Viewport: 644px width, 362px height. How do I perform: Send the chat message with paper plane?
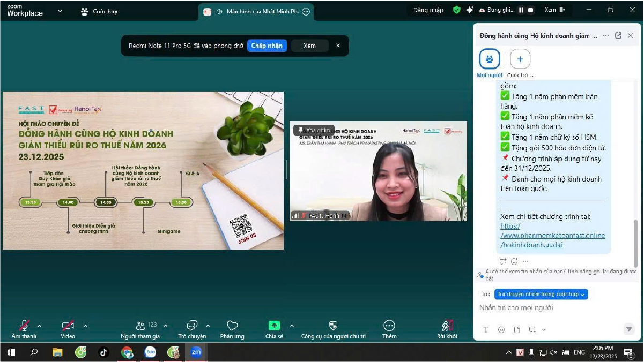click(x=628, y=329)
